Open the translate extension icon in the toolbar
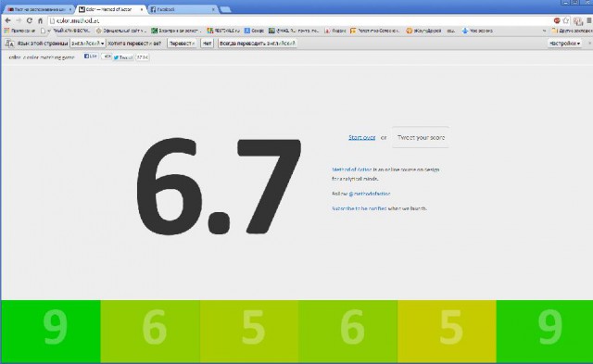593x364 pixels. tap(577, 21)
